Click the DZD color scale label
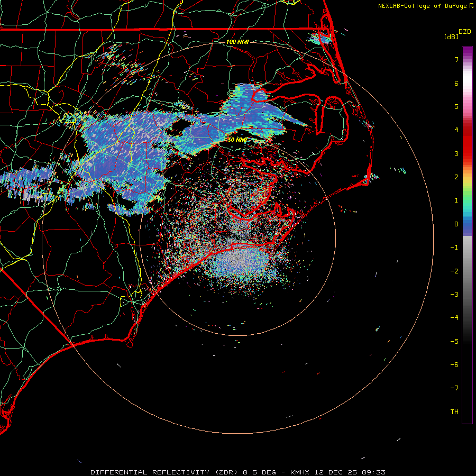 465,32
